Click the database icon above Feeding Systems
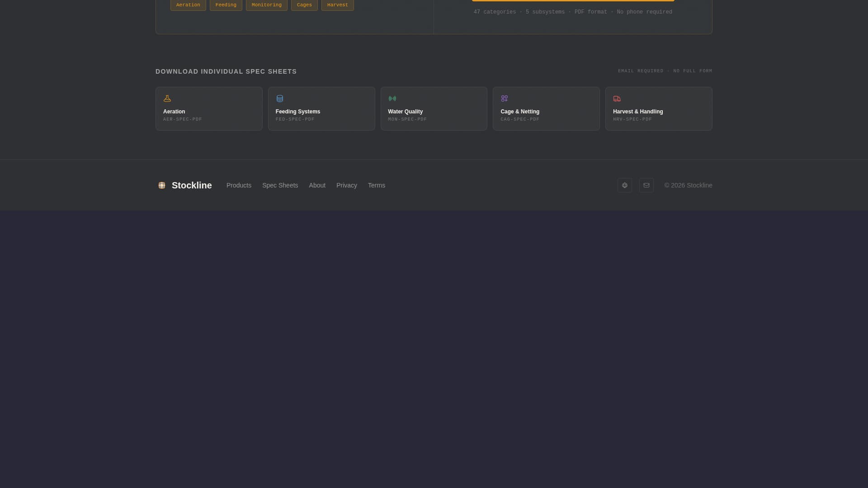 pyautogui.click(x=279, y=99)
